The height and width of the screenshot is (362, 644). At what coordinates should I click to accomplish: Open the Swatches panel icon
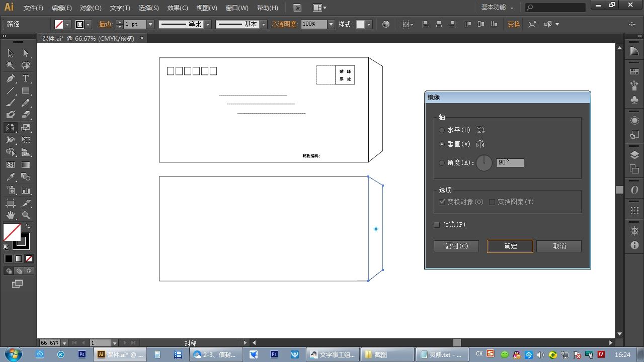pos(634,72)
